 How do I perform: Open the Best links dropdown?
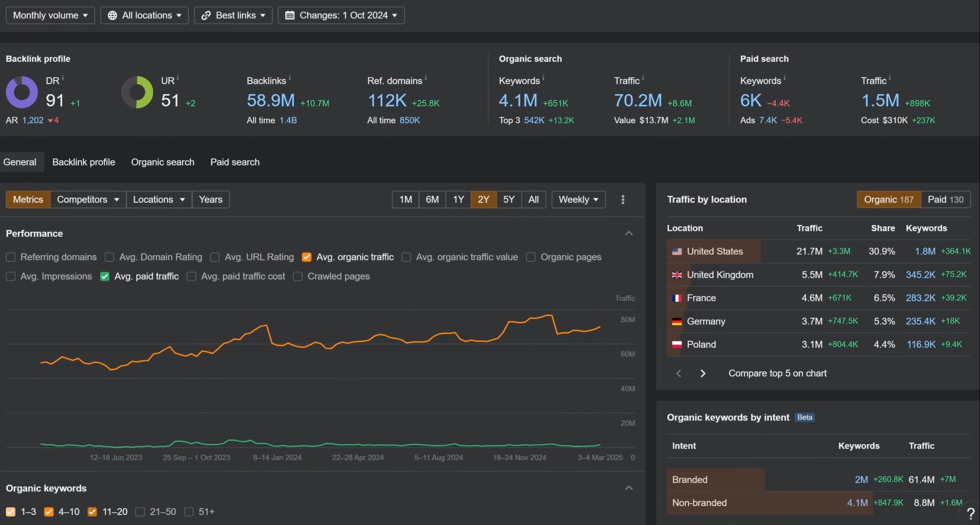233,15
